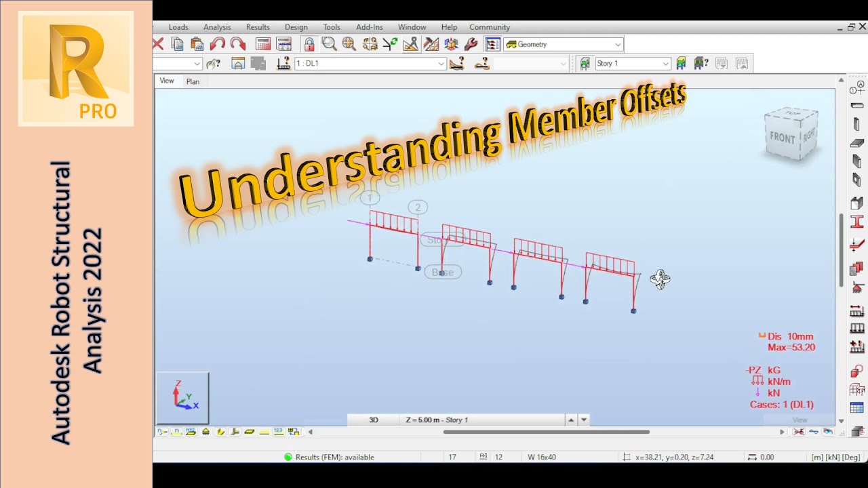Screen dimensions: 868x488
Task: Open the diagrams icon beside the ruler tool
Action: (x=431, y=44)
